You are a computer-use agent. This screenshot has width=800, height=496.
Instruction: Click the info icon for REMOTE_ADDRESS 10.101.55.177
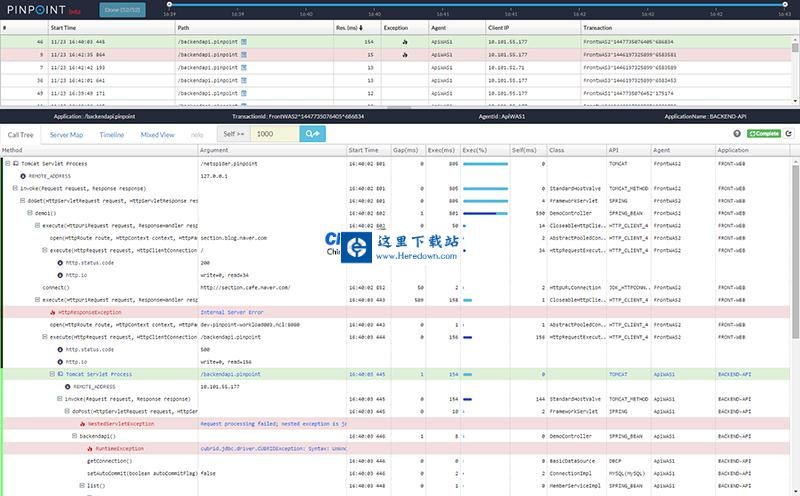pyautogui.click(x=67, y=387)
